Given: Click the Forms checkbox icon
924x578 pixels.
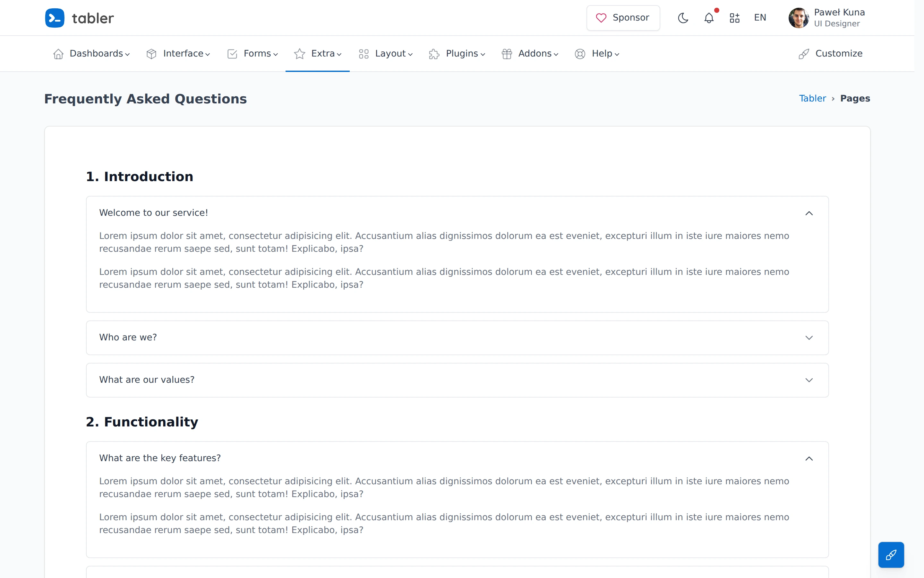Looking at the screenshot, I should [x=232, y=54].
